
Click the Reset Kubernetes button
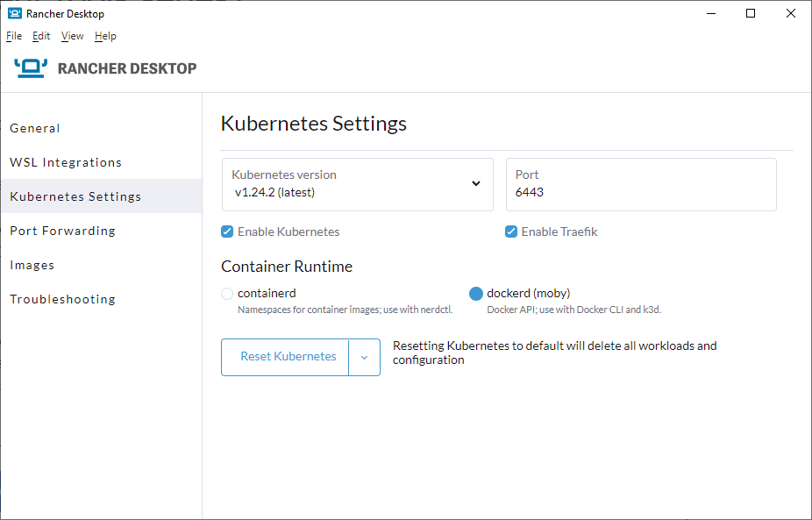click(285, 357)
